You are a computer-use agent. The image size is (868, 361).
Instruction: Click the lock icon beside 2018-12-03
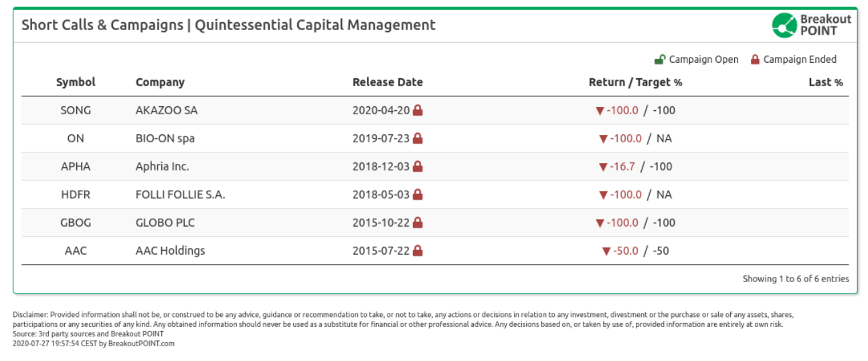(x=418, y=166)
